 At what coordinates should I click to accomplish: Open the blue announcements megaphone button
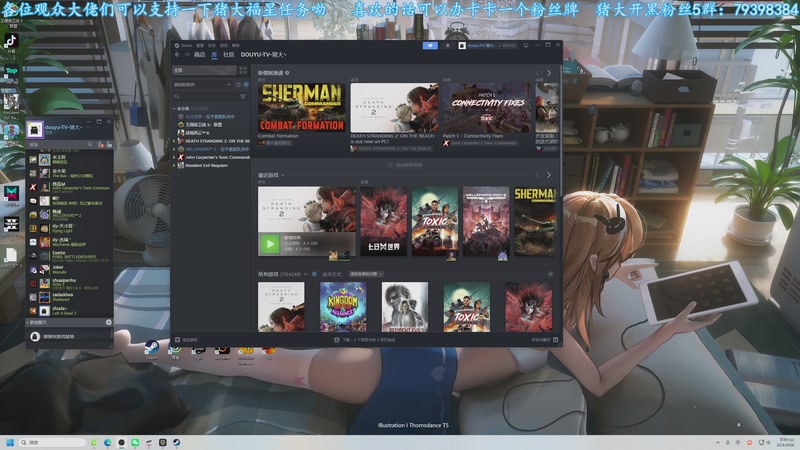[x=430, y=45]
